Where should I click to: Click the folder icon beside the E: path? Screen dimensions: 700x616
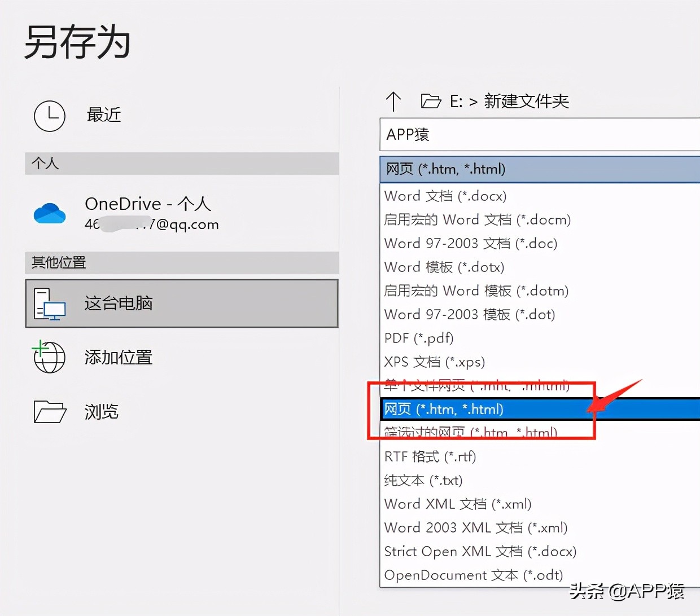coord(431,101)
